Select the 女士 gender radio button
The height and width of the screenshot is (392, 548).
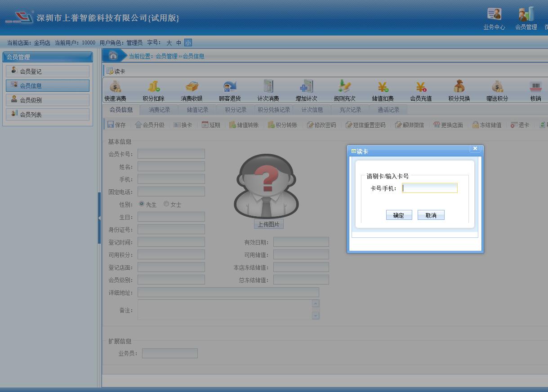[166, 204]
